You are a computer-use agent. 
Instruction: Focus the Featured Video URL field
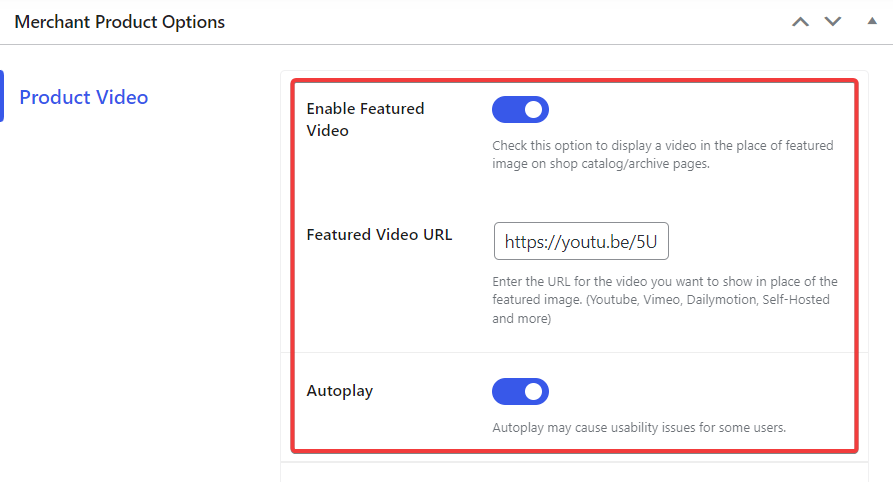click(581, 241)
